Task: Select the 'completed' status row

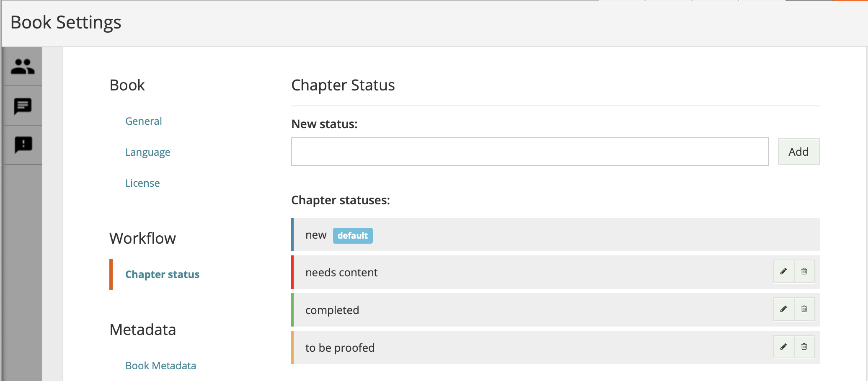Action: (x=555, y=310)
